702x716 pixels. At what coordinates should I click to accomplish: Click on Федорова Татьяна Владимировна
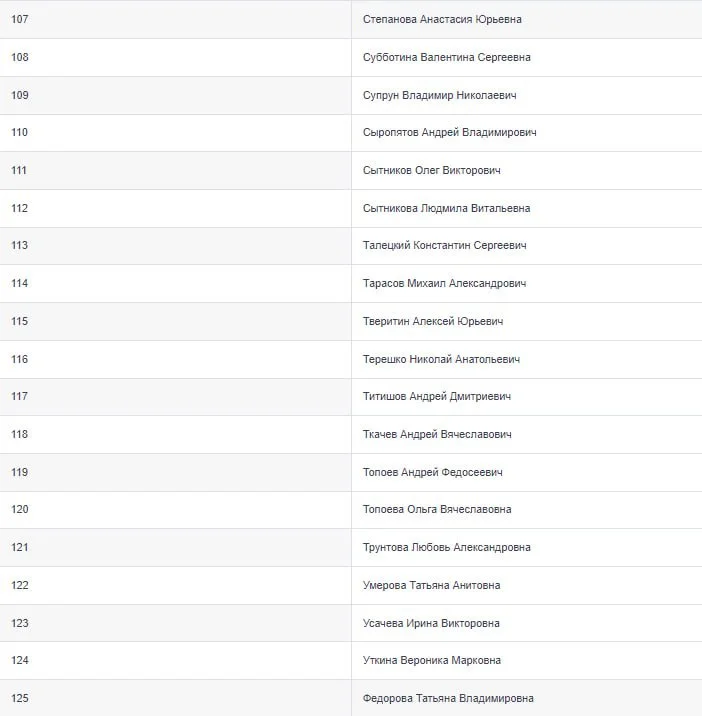tap(448, 698)
